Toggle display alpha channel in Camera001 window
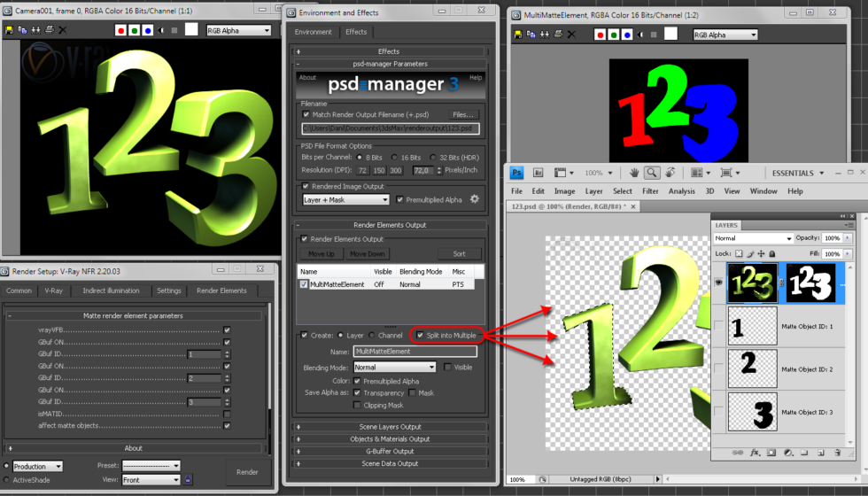The height and width of the screenshot is (496, 868). point(161,30)
